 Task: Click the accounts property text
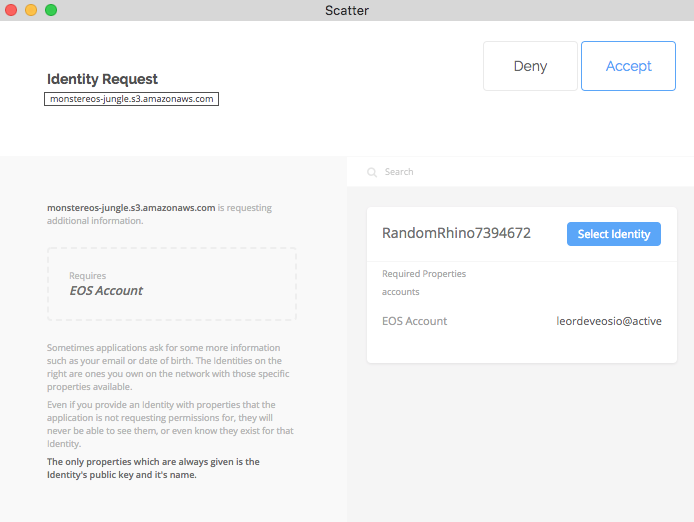click(x=401, y=292)
